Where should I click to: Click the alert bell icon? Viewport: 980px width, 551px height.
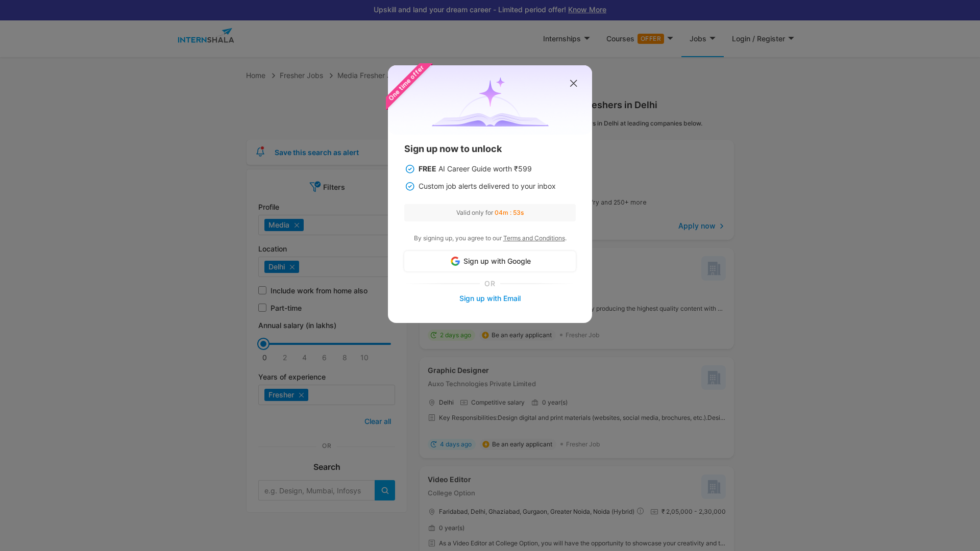click(x=260, y=152)
